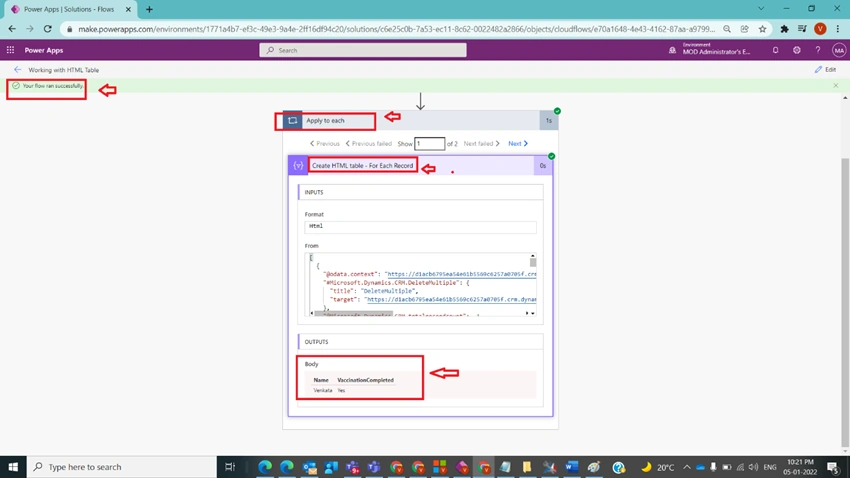
Task: Click the Windows taskbar search box
Action: tap(121, 467)
